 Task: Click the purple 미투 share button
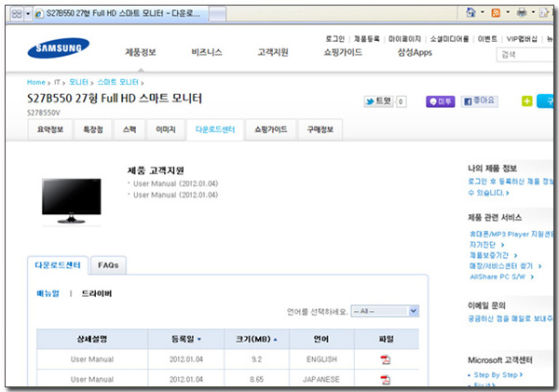tap(441, 101)
